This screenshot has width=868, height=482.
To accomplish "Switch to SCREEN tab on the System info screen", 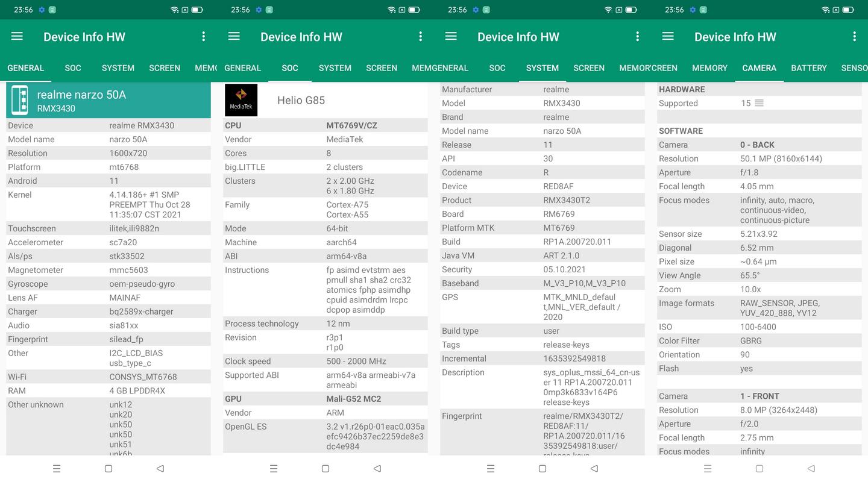I will [589, 68].
